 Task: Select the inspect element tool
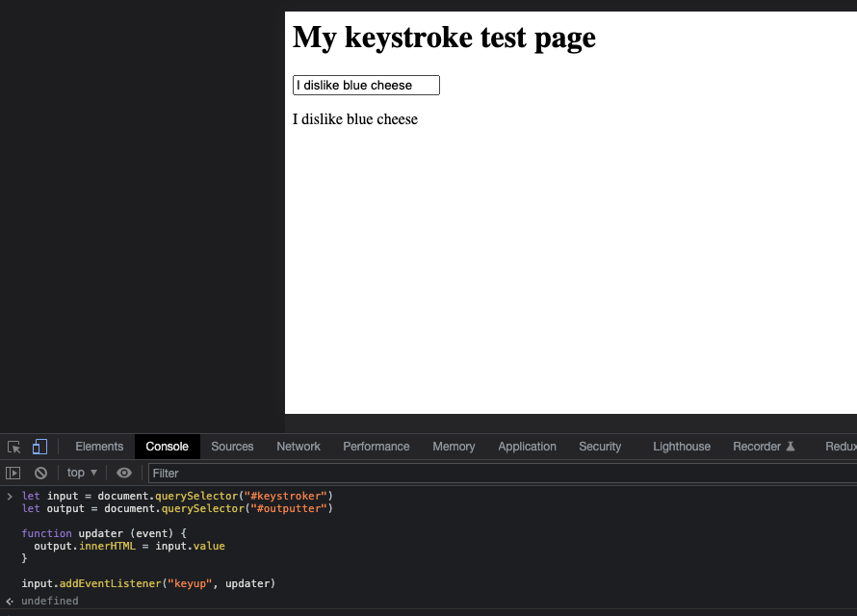click(x=13, y=447)
